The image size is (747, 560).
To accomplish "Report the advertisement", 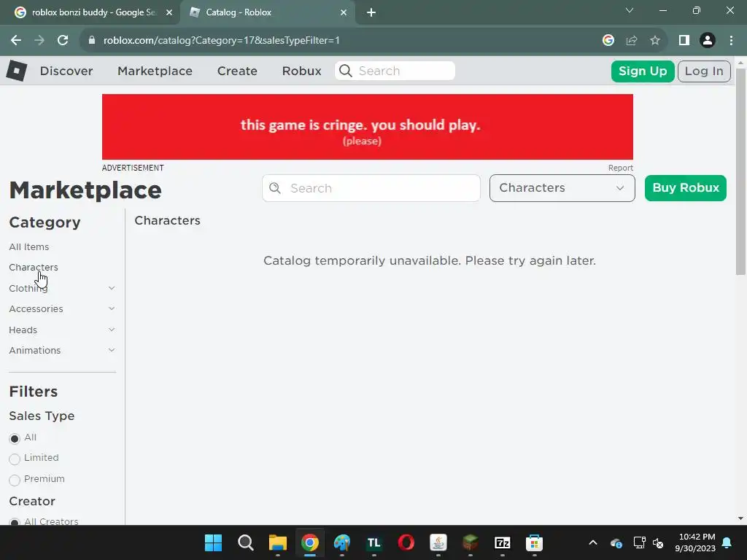I will pyautogui.click(x=620, y=168).
